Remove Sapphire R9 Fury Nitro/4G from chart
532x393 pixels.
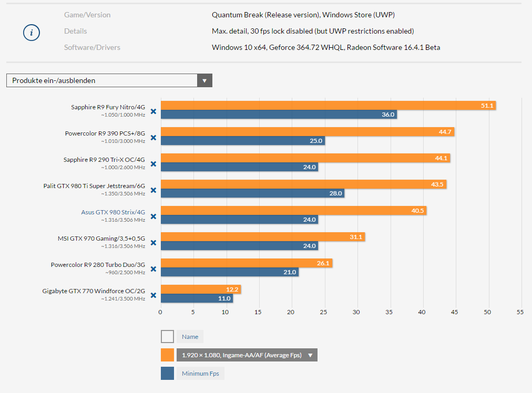(x=154, y=111)
